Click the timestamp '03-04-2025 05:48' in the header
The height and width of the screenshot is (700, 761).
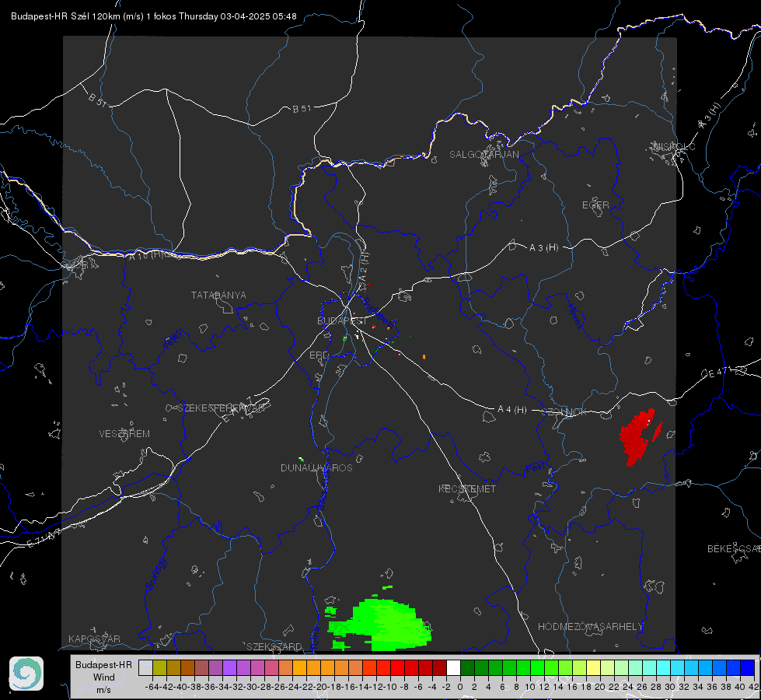[259, 16]
